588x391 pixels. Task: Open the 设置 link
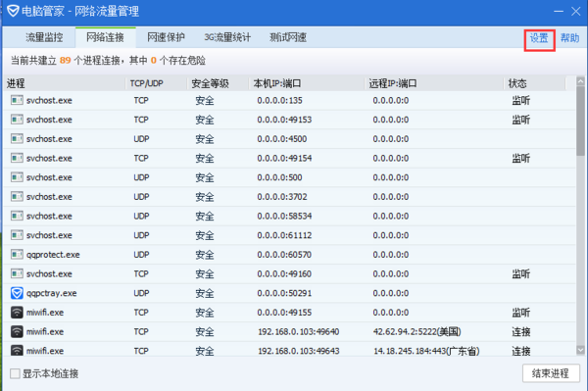[539, 38]
